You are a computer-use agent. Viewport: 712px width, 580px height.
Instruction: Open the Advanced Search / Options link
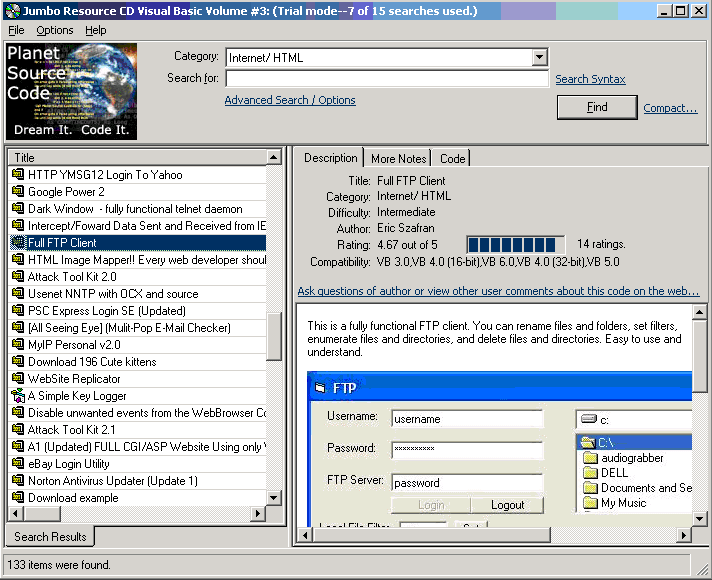pyautogui.click(x=290, y=100)
